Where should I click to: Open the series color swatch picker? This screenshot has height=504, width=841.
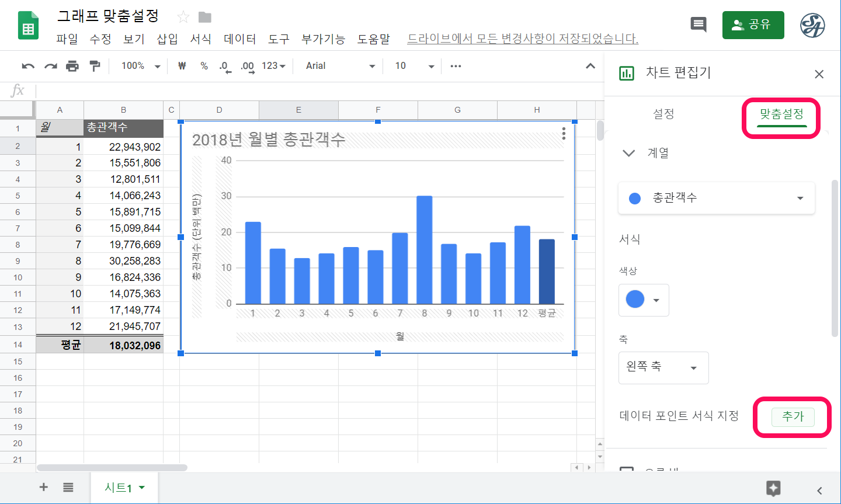click(644, 300)
